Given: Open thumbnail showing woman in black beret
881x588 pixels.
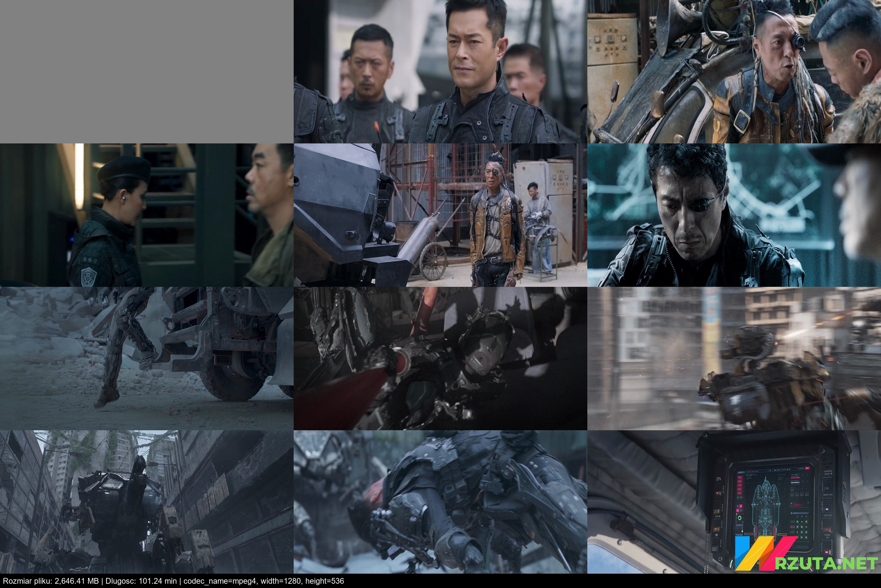Looking at the screenshot, I should point(147,215).
